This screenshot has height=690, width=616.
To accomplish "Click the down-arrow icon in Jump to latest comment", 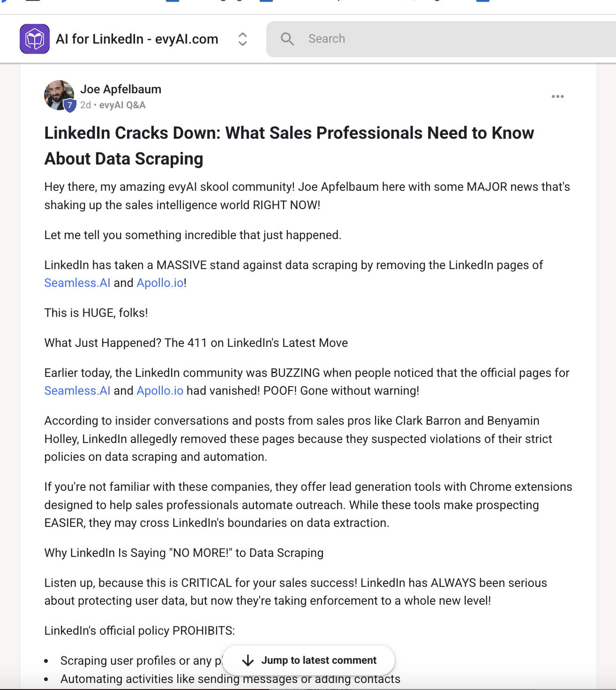I will (247, 660).
